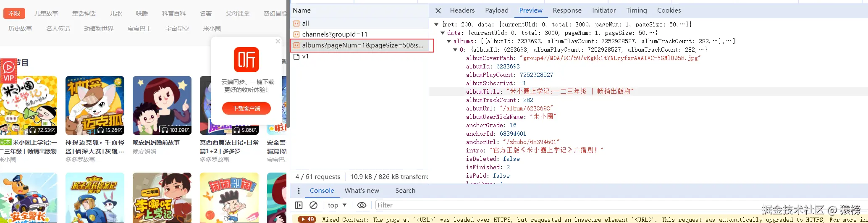The width and height of the screenshot is (868, 223).
Task: Toggle the console sidebar icon
Action: point(299,205)
